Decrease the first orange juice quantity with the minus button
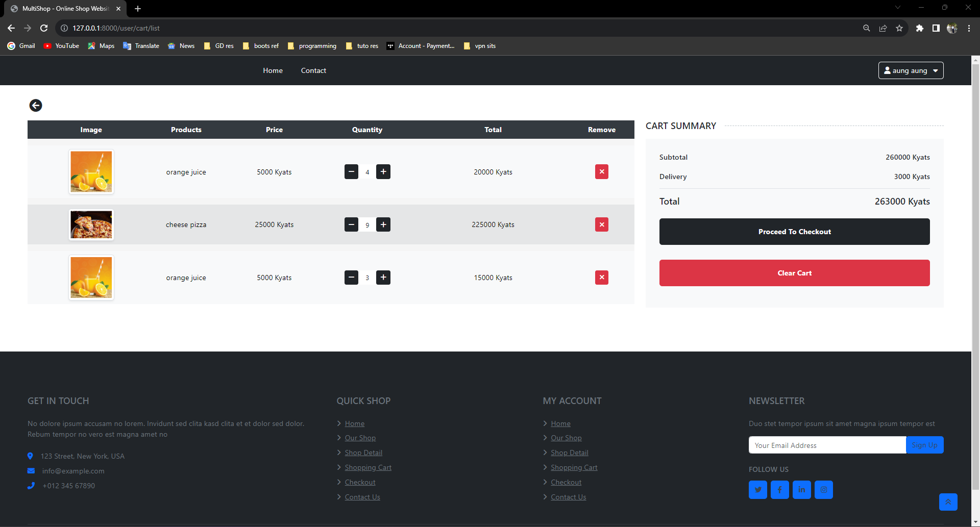This screenshot has height=527, width=980. pyautogui.click(x=351, y=172)
